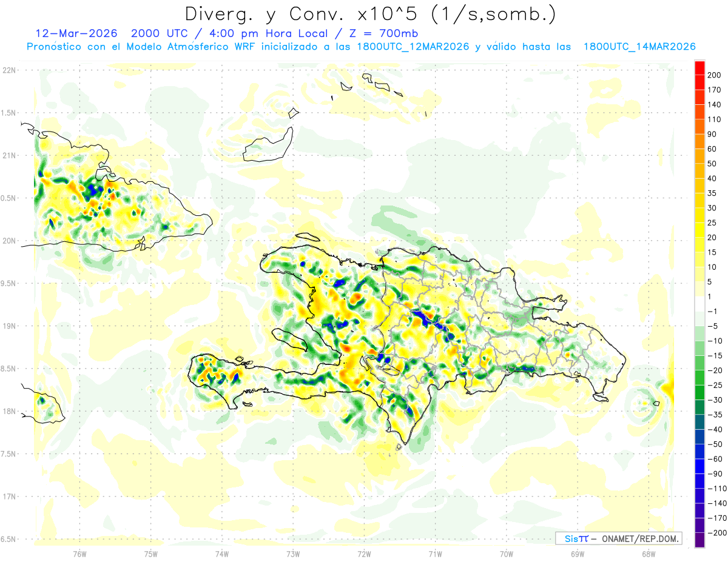Click the '1800UTC_14MAR2026' valid-until time
Viewport: 728px width, 562px height.
click(639, 47)
